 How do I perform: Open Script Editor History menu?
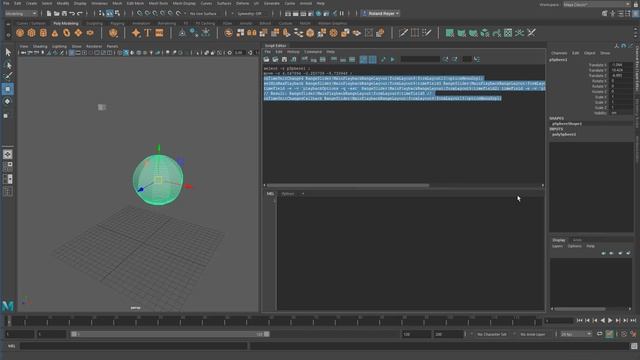click(293, 52)
